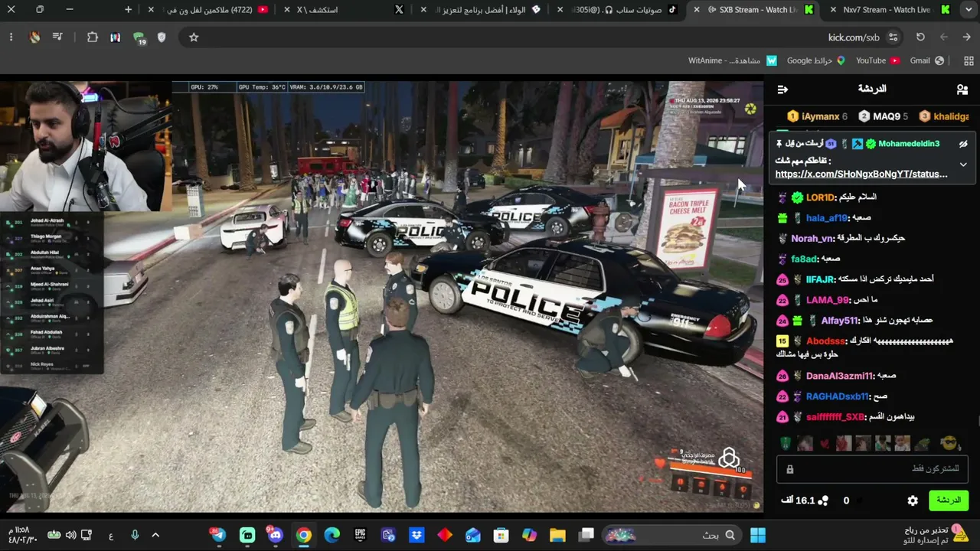
Task: Open Discord from the taskbar
Action: click(x=276, y=535)
